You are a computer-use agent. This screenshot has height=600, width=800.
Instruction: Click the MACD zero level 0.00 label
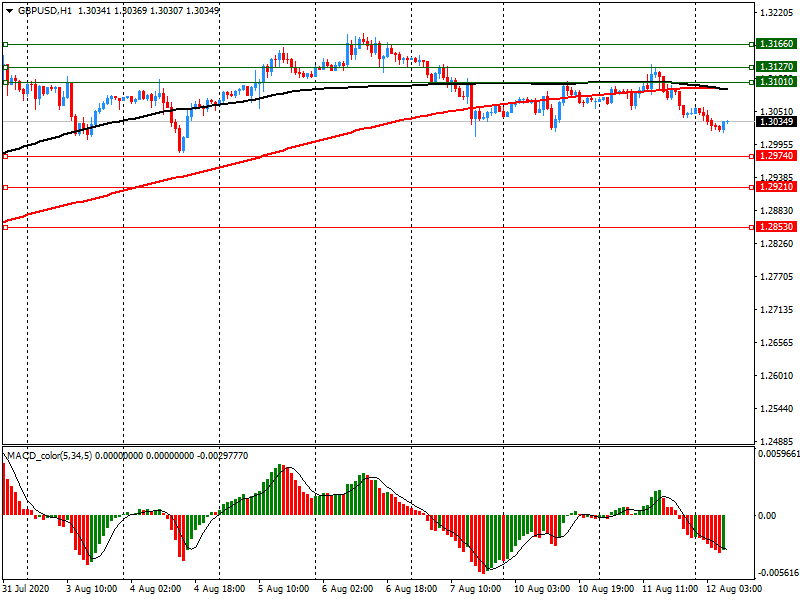tap(767, 516)
